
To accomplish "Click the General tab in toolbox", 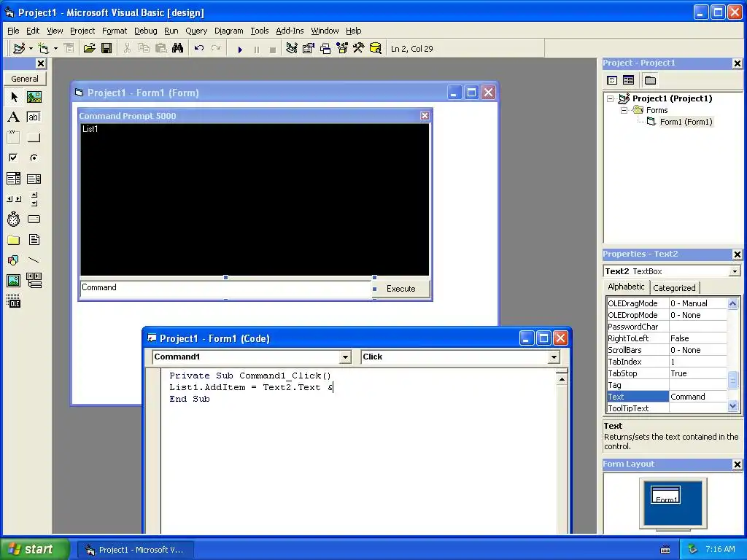I will tap(25, 79).
